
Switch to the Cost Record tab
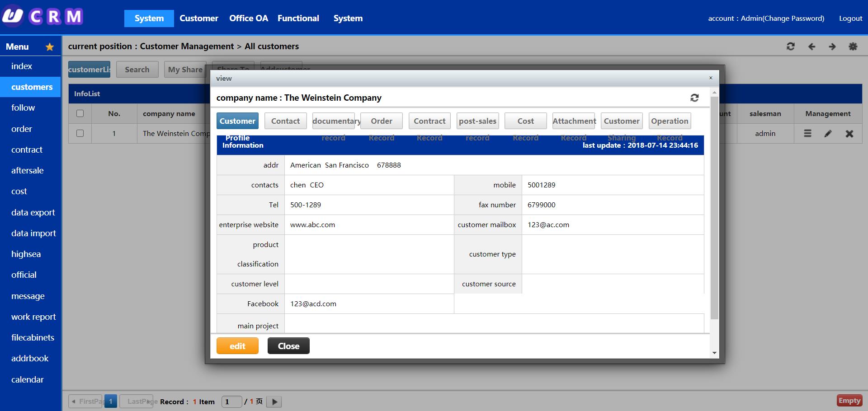point(526,121)
